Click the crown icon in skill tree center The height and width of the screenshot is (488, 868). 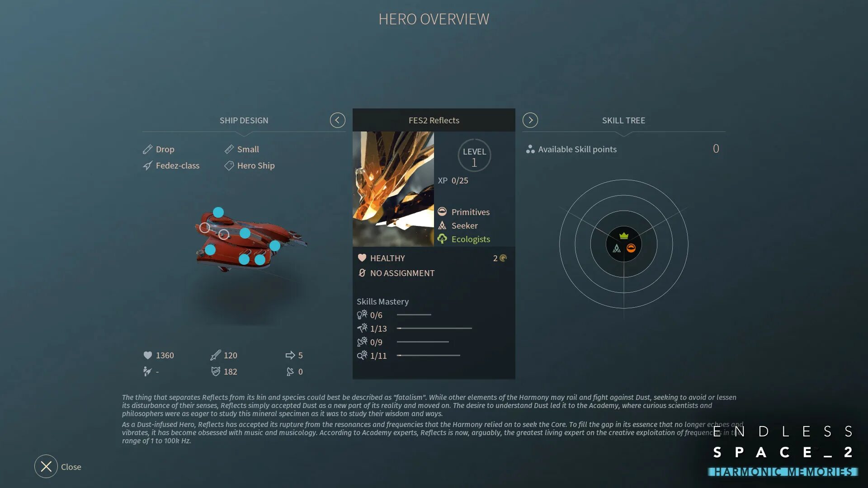(x=623, y=235)
